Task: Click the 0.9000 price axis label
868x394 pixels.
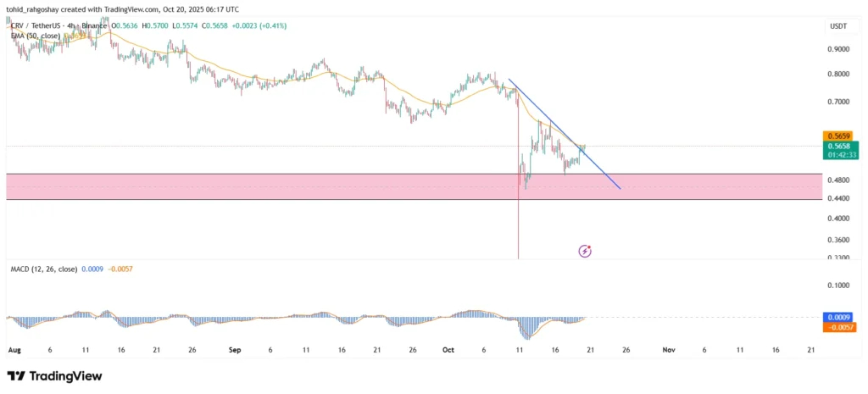Action: coord(838,49)
